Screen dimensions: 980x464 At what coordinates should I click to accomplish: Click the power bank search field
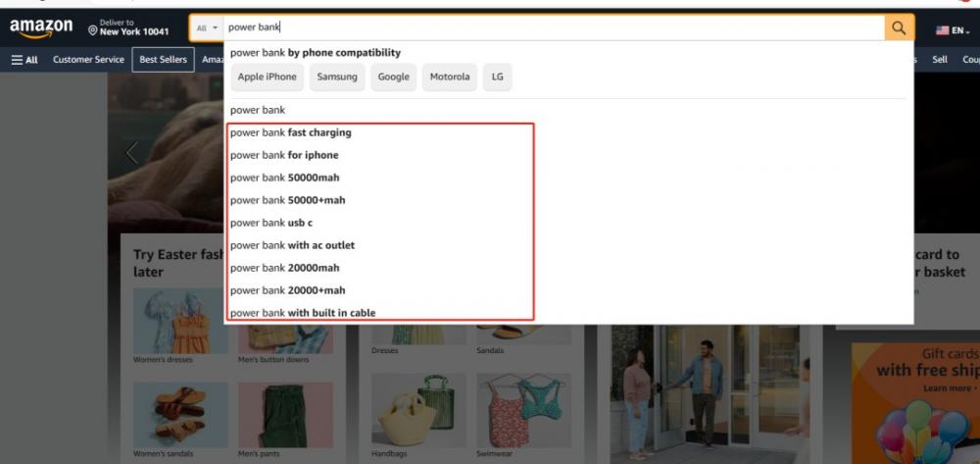(x=554, y=27)
